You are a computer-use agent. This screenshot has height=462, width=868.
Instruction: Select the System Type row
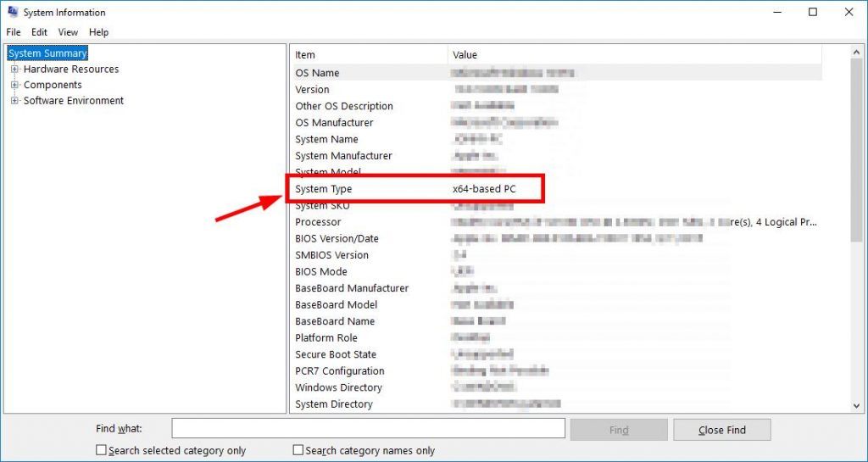415,189
